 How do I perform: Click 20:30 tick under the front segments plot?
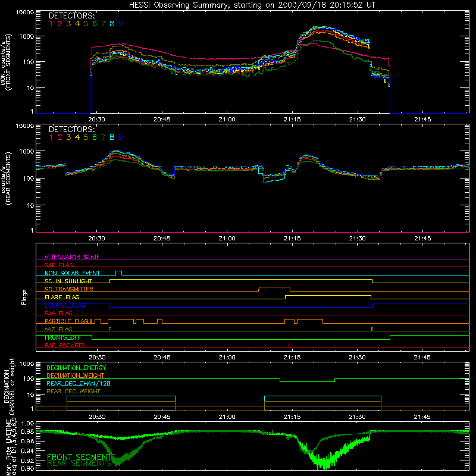click(96, 120)
